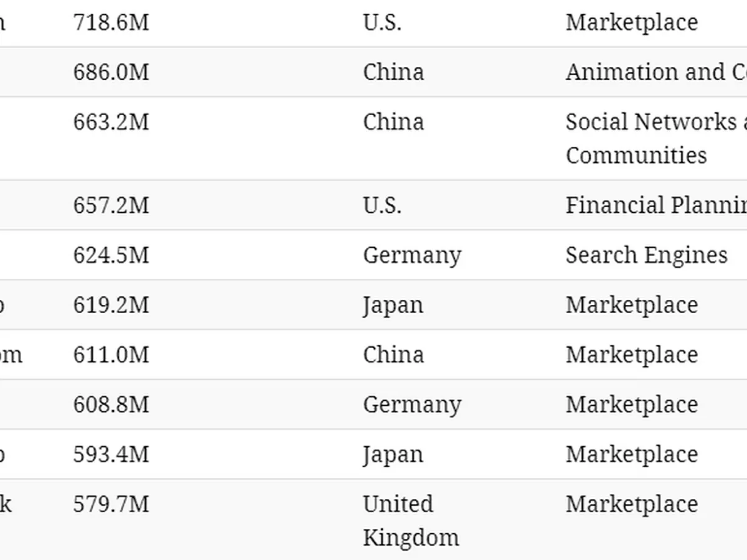Select the 619.2M cell

(x=111, y=305)
